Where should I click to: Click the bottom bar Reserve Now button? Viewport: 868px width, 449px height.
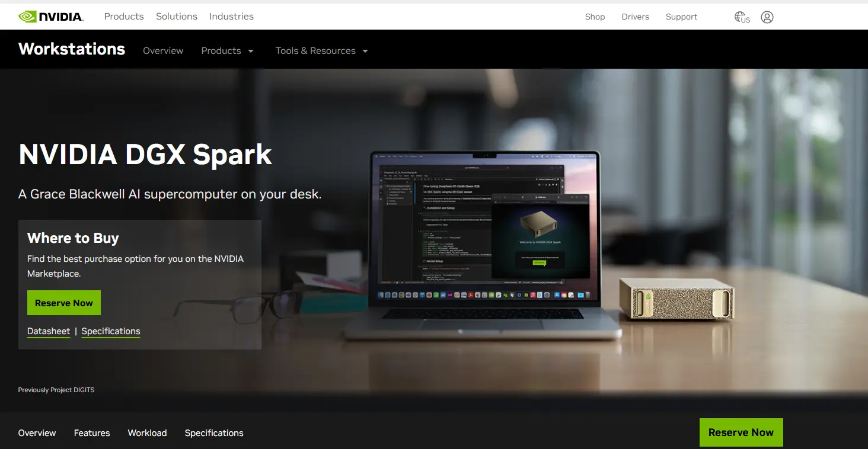coord(741,432)
